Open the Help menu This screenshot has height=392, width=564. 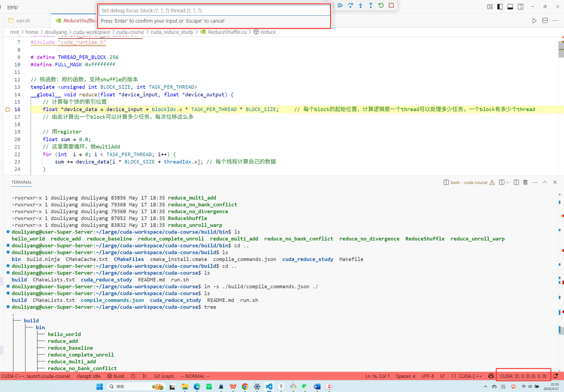tap(13, 7)
